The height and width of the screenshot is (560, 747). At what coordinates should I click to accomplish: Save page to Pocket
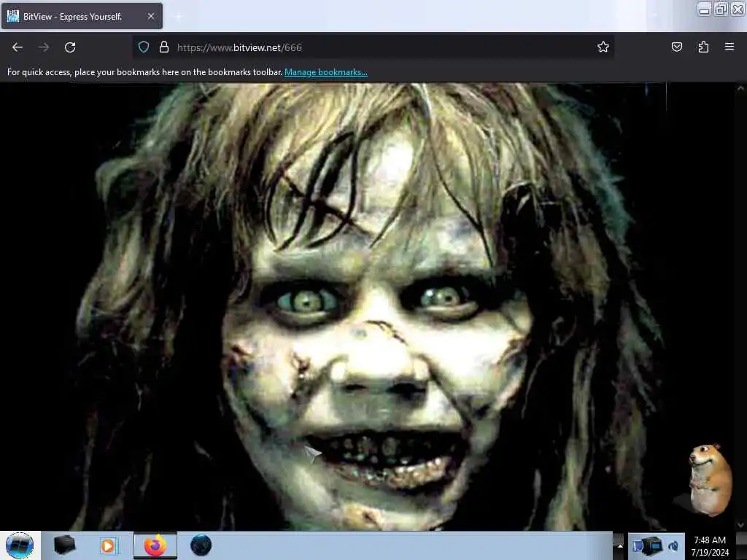676,47
